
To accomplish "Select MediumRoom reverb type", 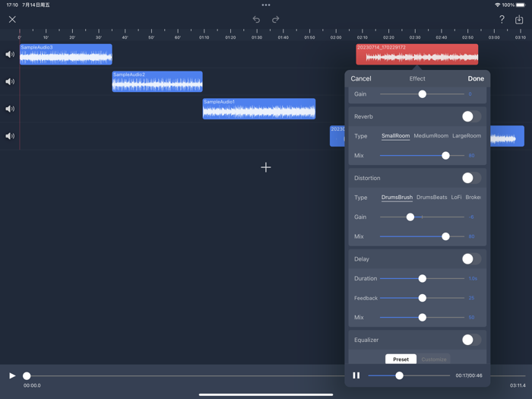I will click(x=431, y=136).
